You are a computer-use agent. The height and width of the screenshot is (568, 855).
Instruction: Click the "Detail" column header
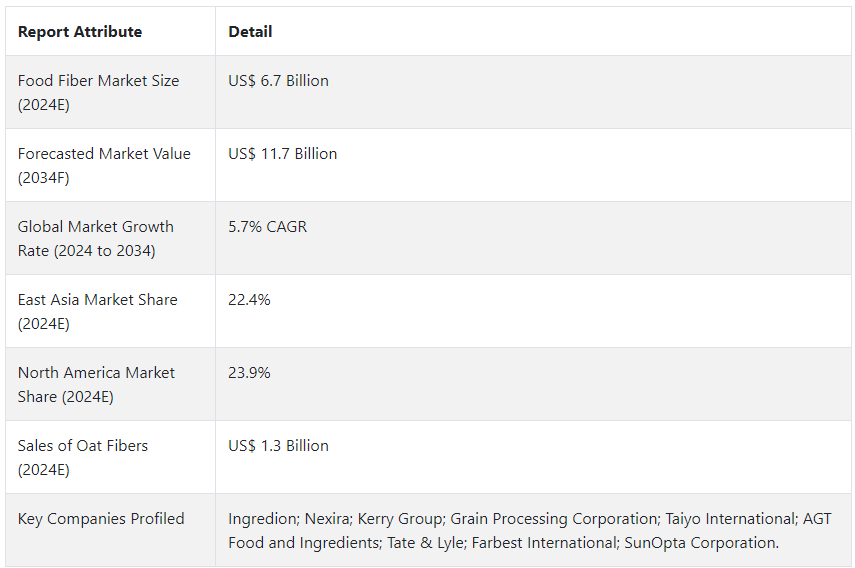coord(250,32)
